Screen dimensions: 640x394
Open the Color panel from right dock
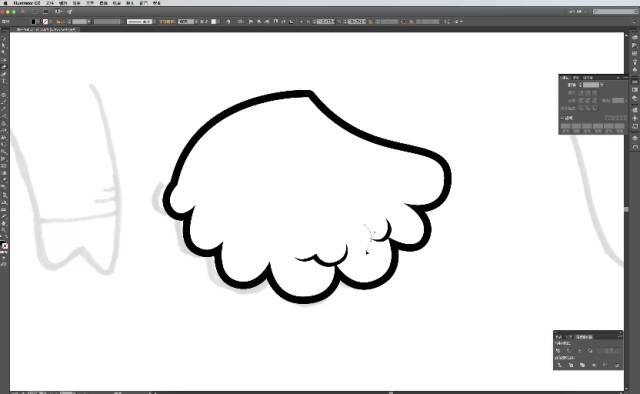[x=635, y=37]
